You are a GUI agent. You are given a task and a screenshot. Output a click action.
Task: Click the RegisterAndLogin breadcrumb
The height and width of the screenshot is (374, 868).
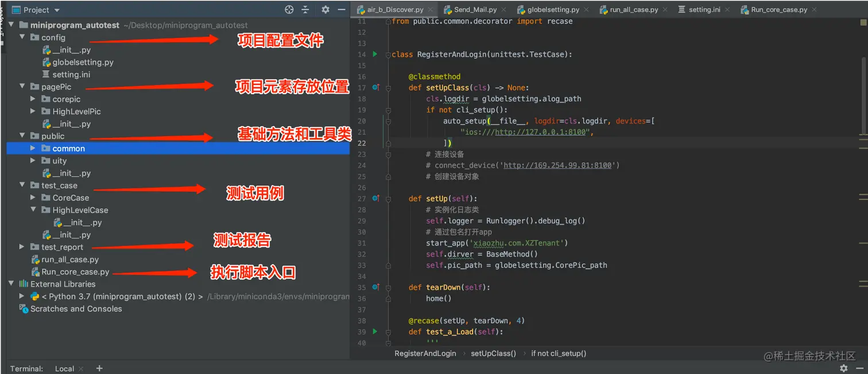[x=425, y=353]
